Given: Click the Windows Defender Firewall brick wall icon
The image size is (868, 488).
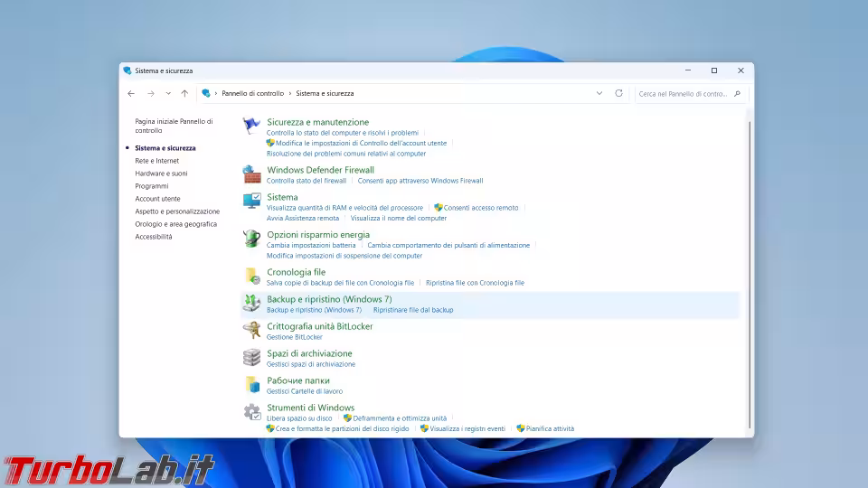Looking at the screenshot, I should click(x=251, y=174).
